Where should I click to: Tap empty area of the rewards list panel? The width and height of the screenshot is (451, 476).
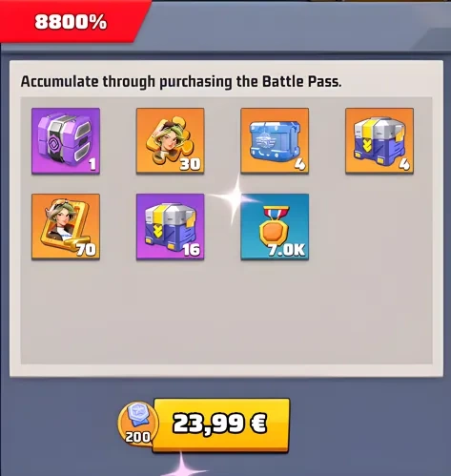pos(226,312)
